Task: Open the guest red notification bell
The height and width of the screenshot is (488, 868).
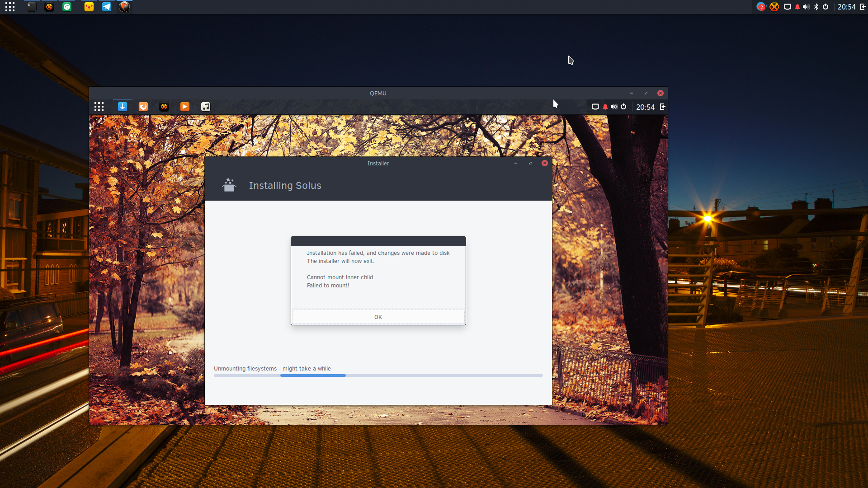Action: coord(605,107)
